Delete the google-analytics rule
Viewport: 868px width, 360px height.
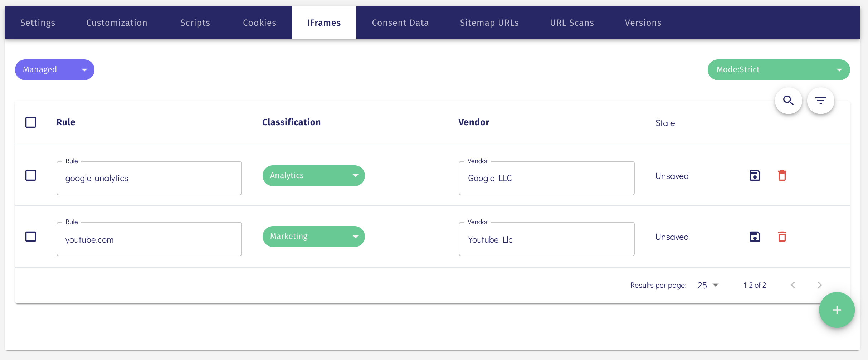click(782, 175)
